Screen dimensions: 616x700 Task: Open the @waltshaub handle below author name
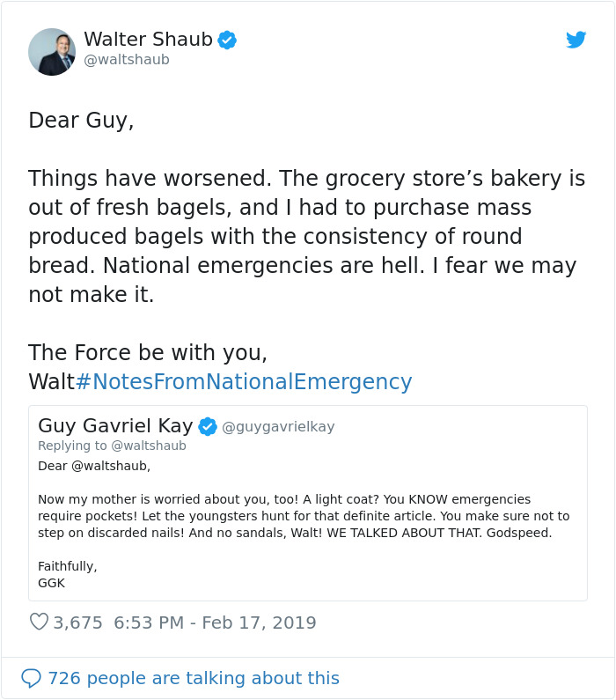coord(127,60)
